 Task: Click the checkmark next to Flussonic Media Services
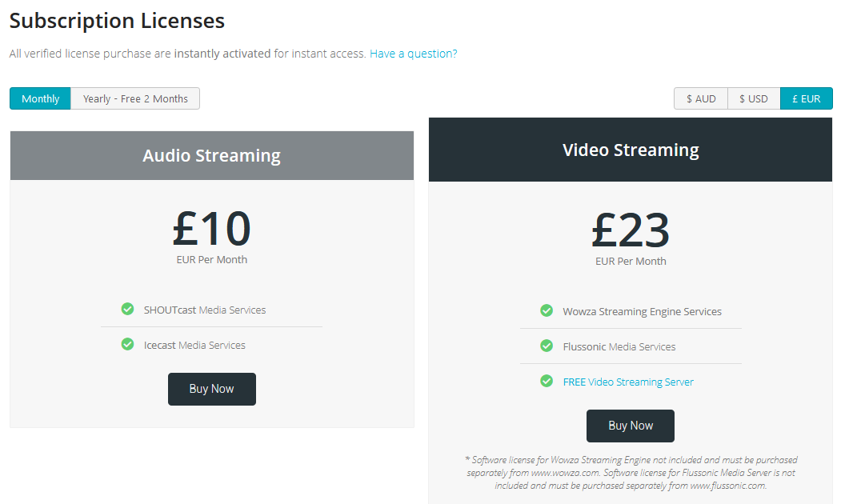(x=547, y=346)
